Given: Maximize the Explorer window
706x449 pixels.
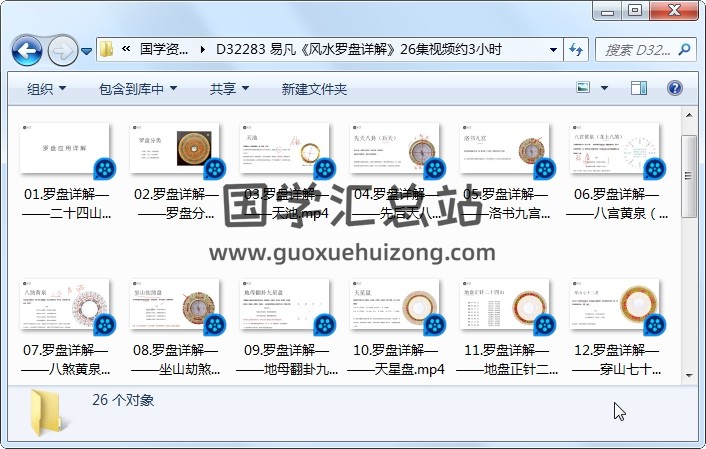Looking at the screenshot, I should pyautogui.click(x=635, y=11).
